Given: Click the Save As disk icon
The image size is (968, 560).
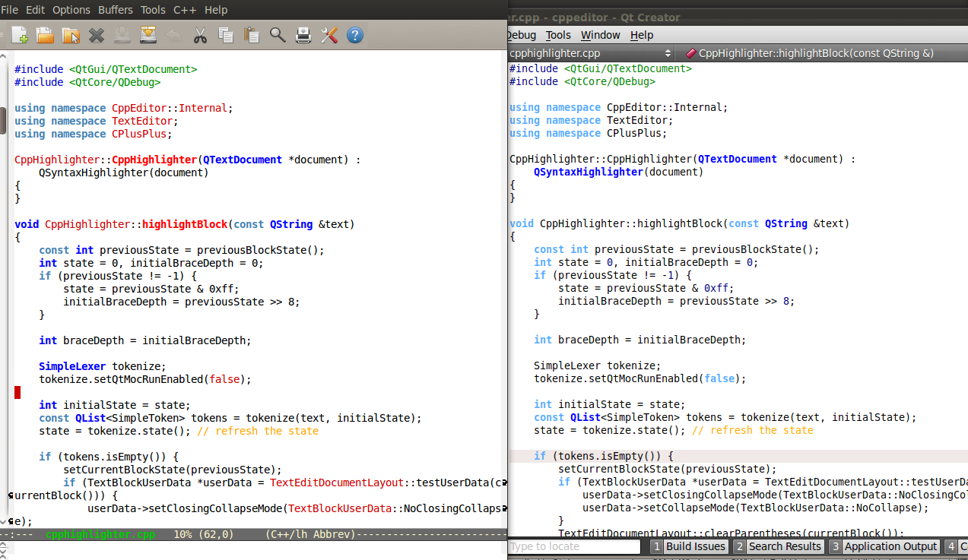Looking at the screenshot, I should 148,35.
